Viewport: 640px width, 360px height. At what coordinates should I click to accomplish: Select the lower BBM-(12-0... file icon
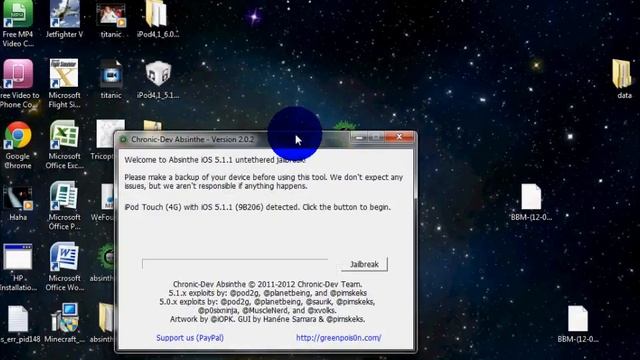[578, 318]
